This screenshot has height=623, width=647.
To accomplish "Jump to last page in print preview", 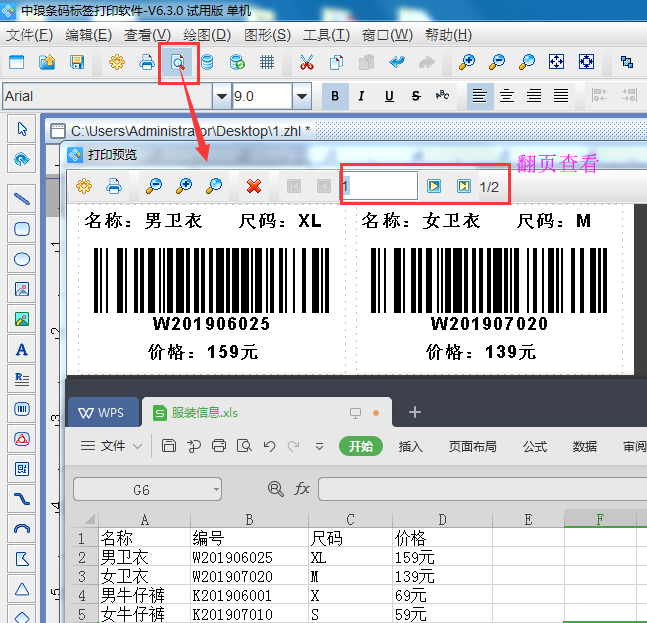I will coord(463,186).
